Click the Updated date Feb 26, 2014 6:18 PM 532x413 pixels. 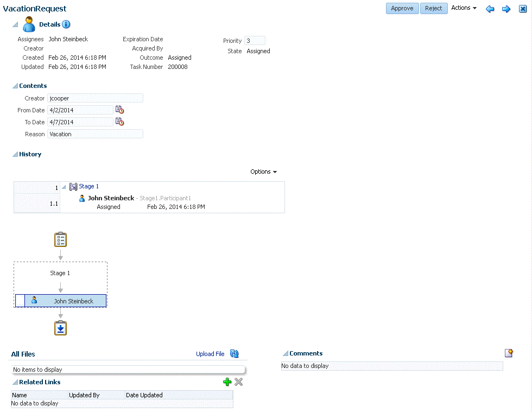77,67
